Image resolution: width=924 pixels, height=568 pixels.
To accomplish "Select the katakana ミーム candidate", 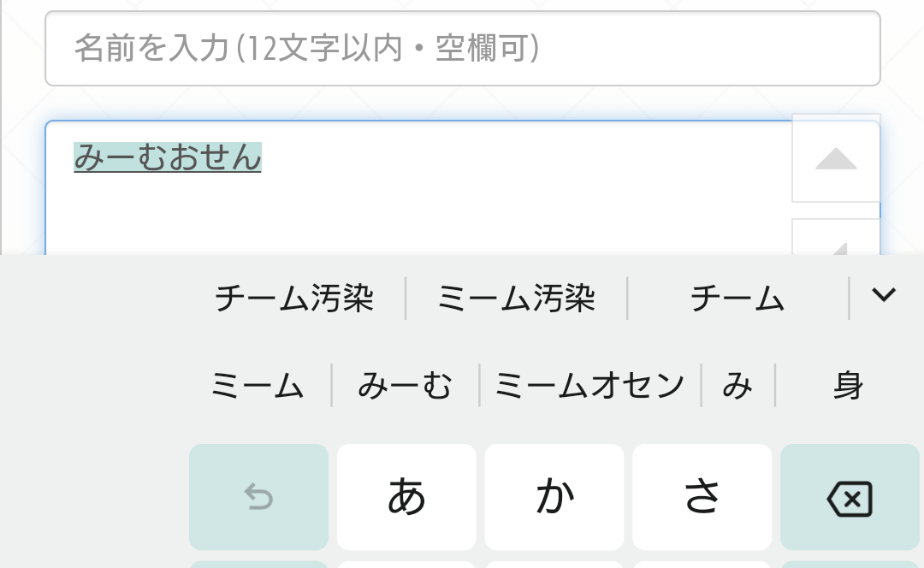I will [x=258, y=386].
